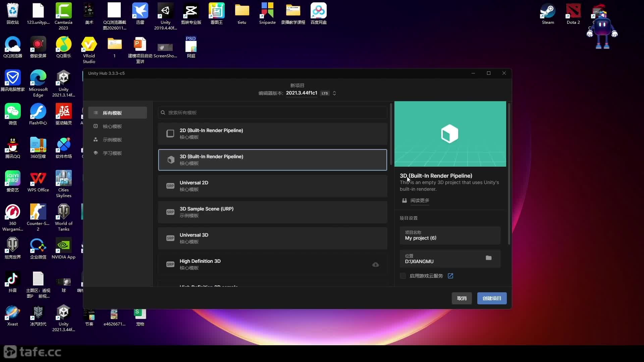This screenshot has height=362, width=644.
Task: Switch to core templates category
Action: pyautogui.click(x=117, y=126)
